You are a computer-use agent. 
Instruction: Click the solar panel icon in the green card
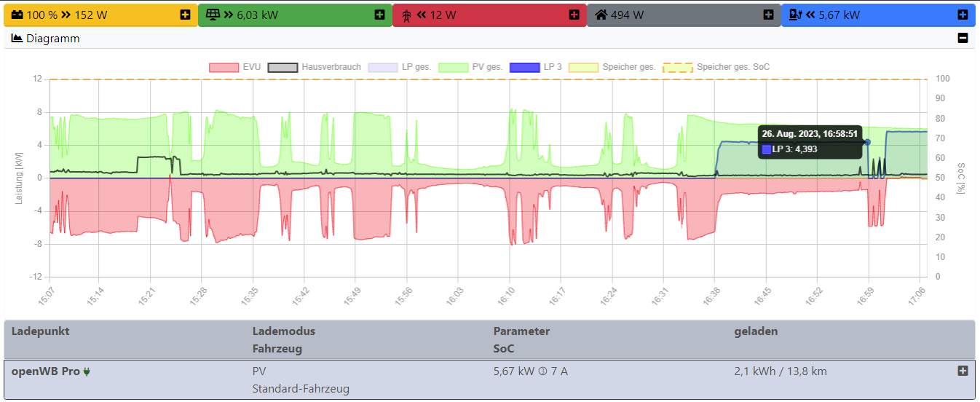[x=213, y=15]
